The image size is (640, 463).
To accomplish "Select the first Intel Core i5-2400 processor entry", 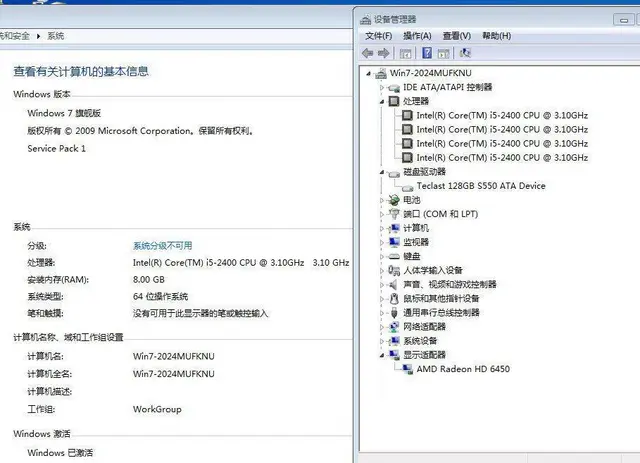I will point(502,116).
